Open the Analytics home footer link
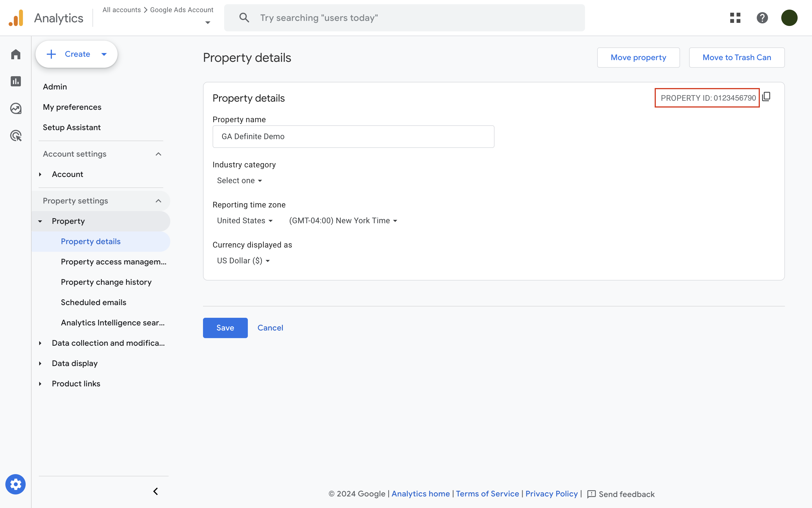812x508 pixels. pos(420,494)
